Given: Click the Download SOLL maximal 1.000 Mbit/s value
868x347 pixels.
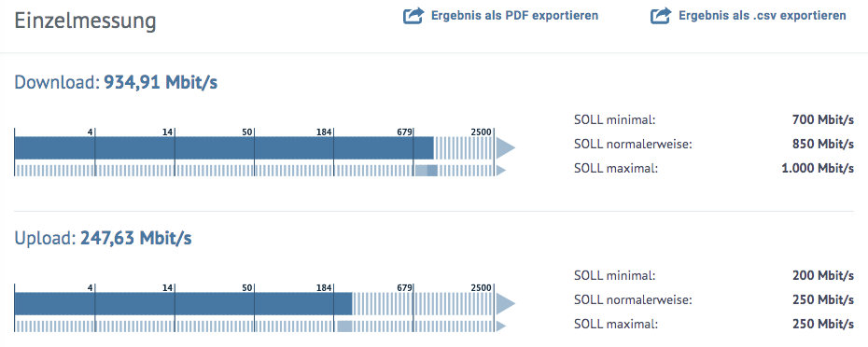Looking at the screenshot, I should coord(818,168).
